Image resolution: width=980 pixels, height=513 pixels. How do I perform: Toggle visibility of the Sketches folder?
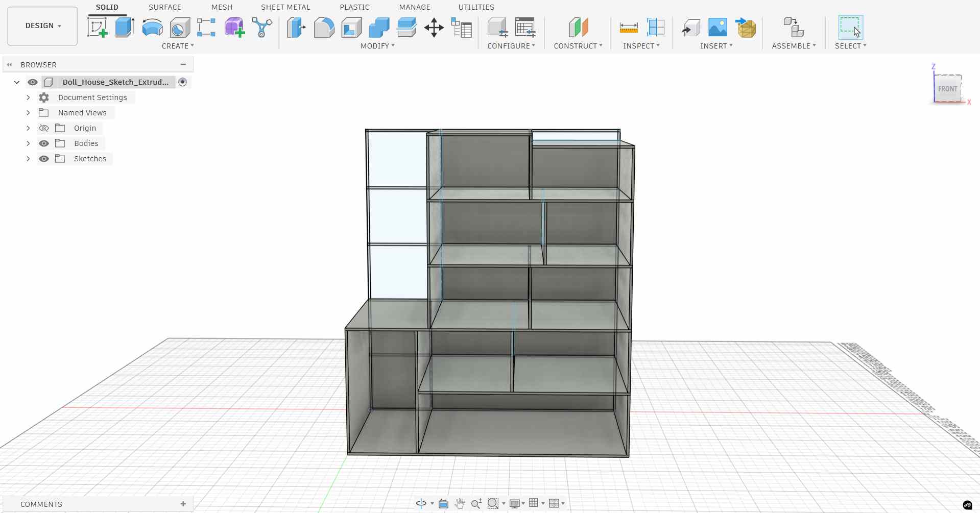click(x=44, y=159)
